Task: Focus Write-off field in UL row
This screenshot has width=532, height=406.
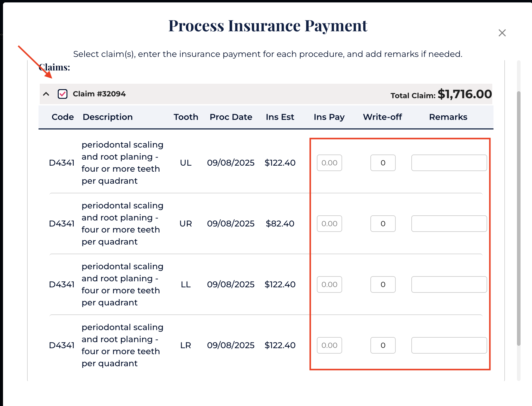Action: tap(383, 163)
